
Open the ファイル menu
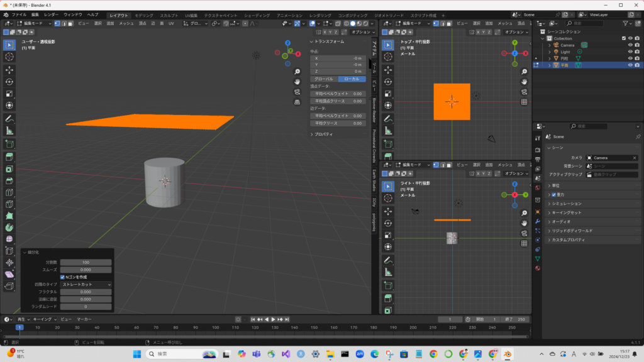(19, 14)
